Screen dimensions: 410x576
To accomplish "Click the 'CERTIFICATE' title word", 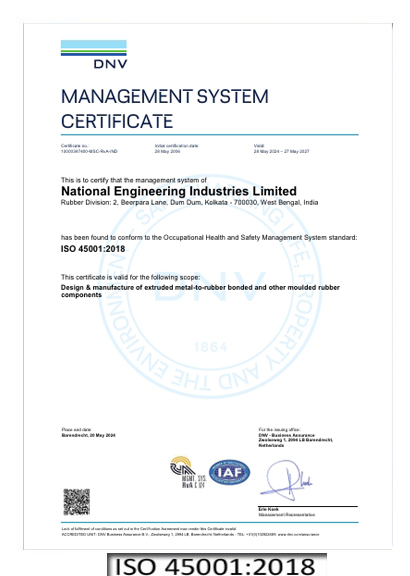I will [x=117, y=122].
